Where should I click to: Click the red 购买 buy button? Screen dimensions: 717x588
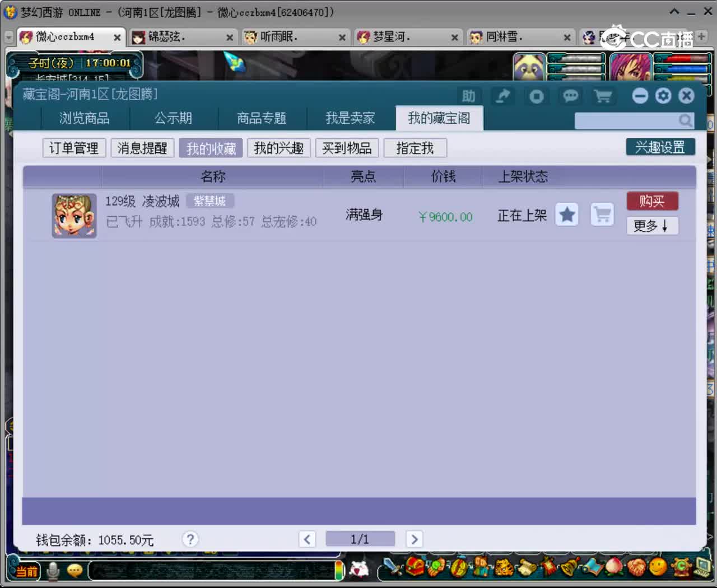(652, 200)
